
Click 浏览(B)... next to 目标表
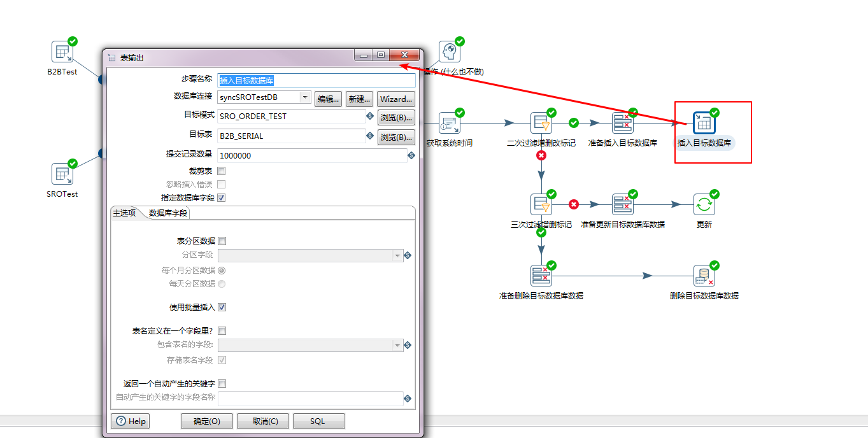(x=396, y=137)
